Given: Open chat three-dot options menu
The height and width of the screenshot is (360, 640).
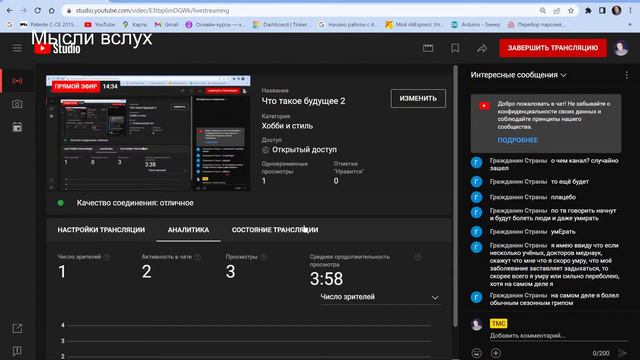Looking at the screenshot, I should (627, 75).
